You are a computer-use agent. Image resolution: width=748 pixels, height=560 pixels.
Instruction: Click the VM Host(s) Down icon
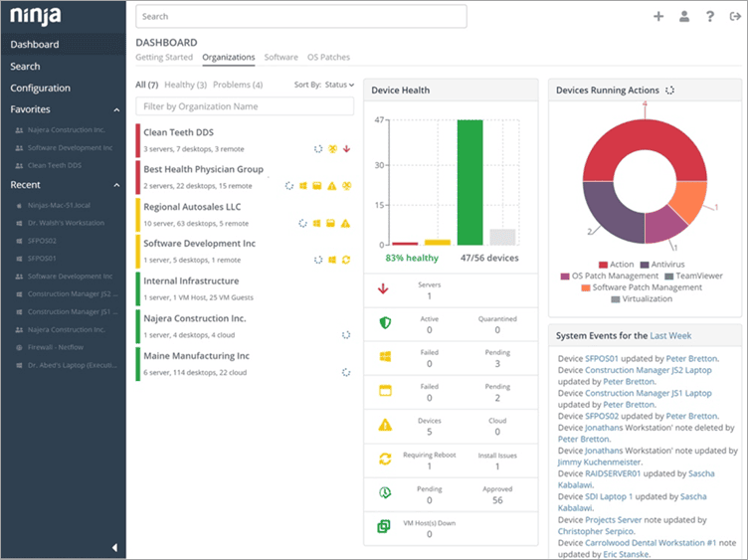pos(384,526)
